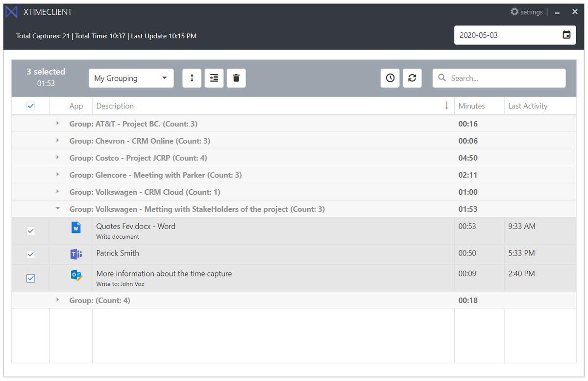Click the 9:33 AM last activity cell
This screenshot has height=381, width=588.
click(522, 226)
